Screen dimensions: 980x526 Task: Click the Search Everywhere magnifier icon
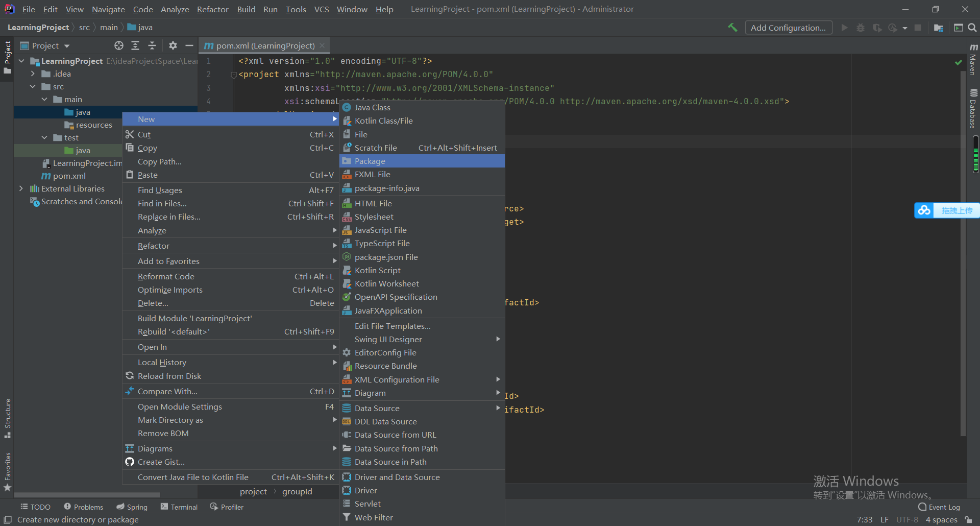[x=972, y=27]
